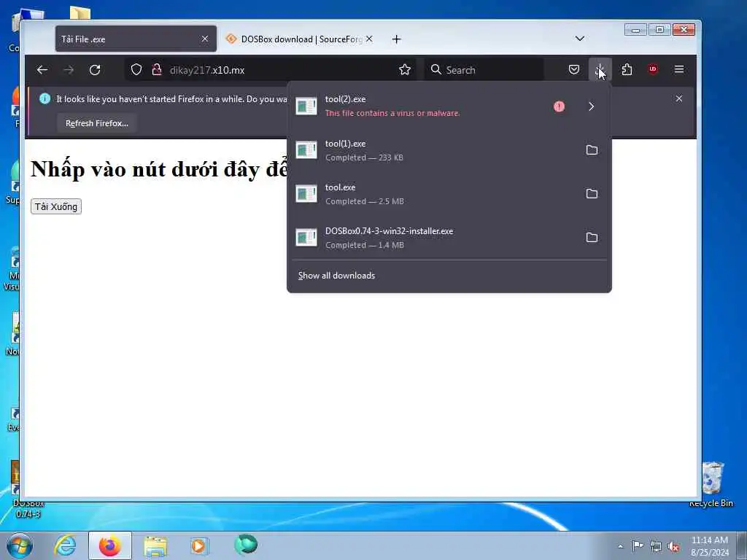Click the search magnifier icon
The image size is (747, 560).
coord(436,70)
